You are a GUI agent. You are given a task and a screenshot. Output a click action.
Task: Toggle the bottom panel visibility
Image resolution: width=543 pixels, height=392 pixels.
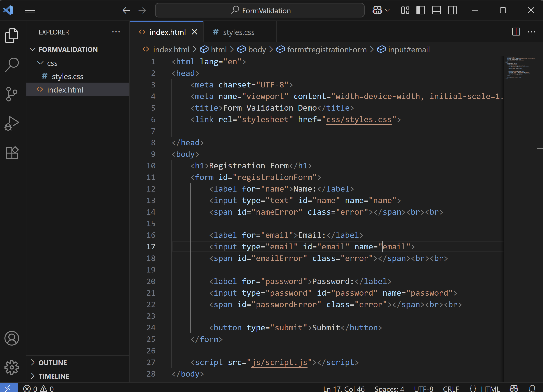pos(436,10)
